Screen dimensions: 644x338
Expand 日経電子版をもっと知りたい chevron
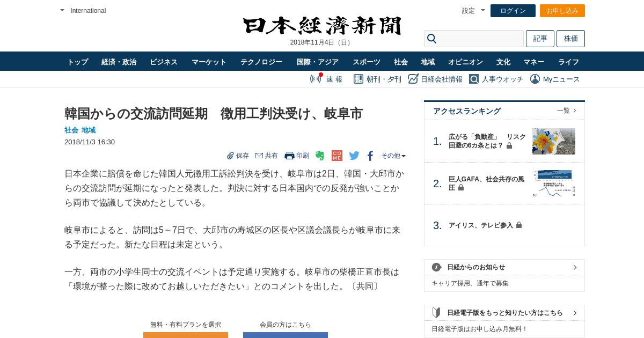(x=575, y=313)
